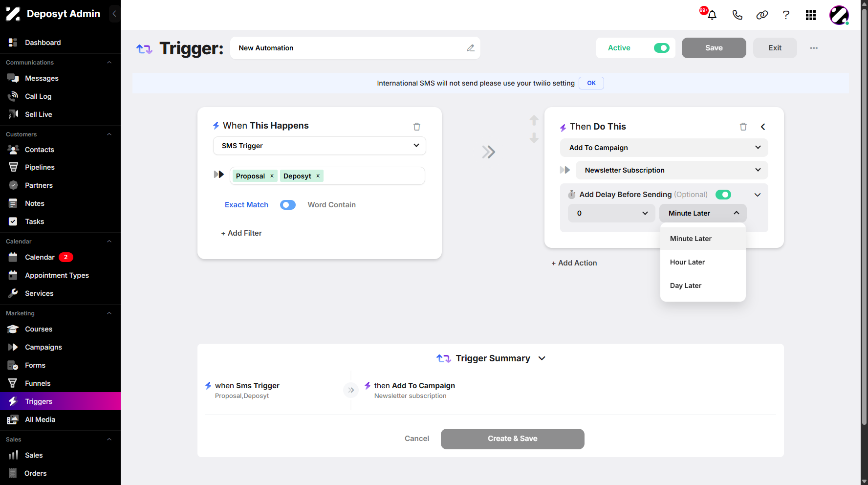Click the phone dialer icon in header

[x=737, y=15]
